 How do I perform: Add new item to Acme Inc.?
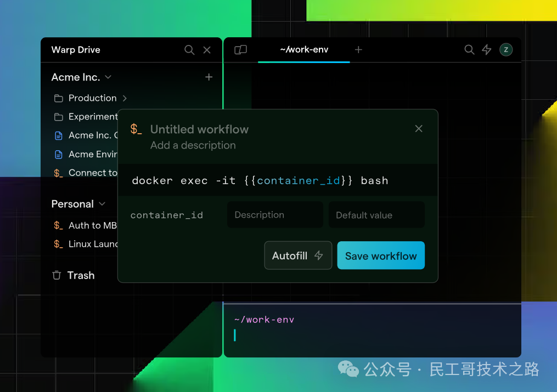pyautogui.click(x=209, y=77)
